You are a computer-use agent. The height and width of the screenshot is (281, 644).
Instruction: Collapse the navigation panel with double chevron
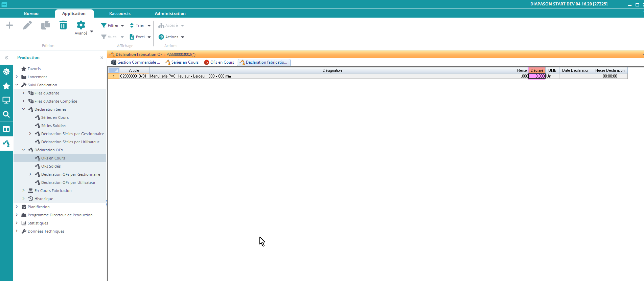[6, 58]
